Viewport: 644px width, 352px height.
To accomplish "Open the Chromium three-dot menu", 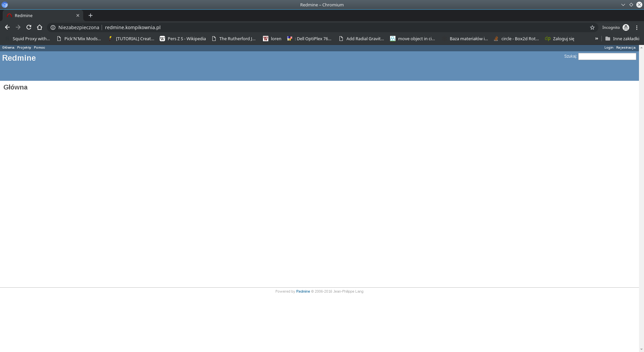I will click(x=637, y=27).
